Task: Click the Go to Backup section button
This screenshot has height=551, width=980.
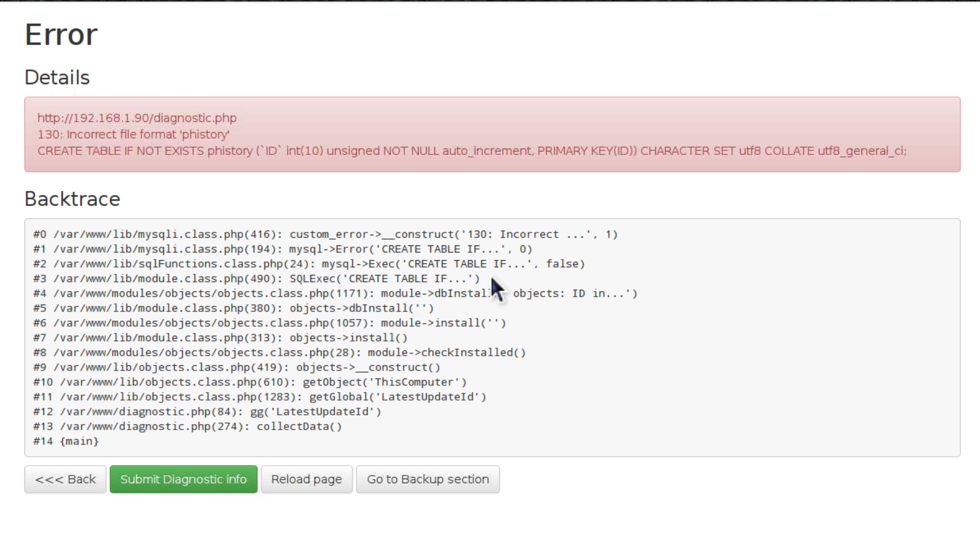Action: pos(428,479)
